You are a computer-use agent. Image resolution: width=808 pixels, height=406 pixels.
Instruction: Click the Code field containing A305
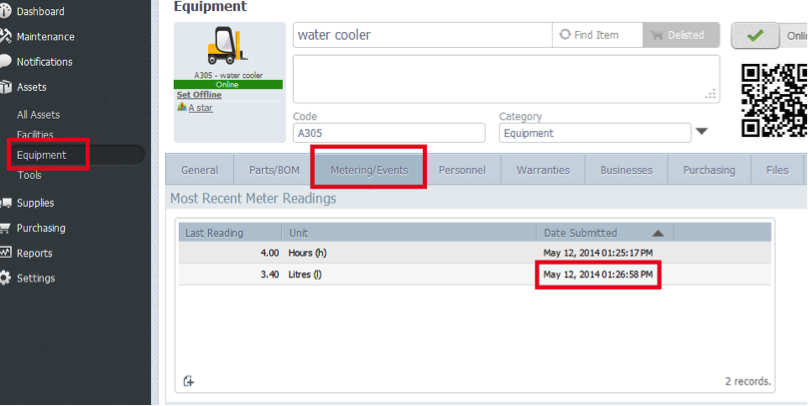point(389,133)
